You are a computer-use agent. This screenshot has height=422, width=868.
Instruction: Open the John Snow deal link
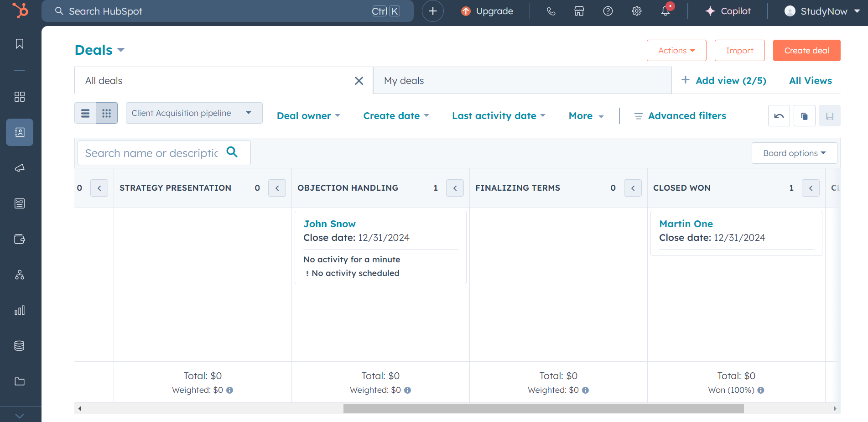click(x=329, y=224)
